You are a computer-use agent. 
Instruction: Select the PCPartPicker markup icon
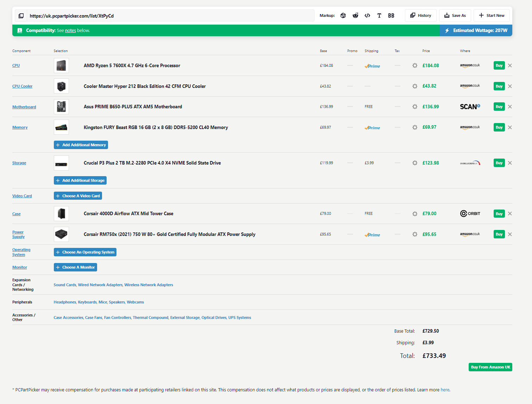(x=343, y=15)
